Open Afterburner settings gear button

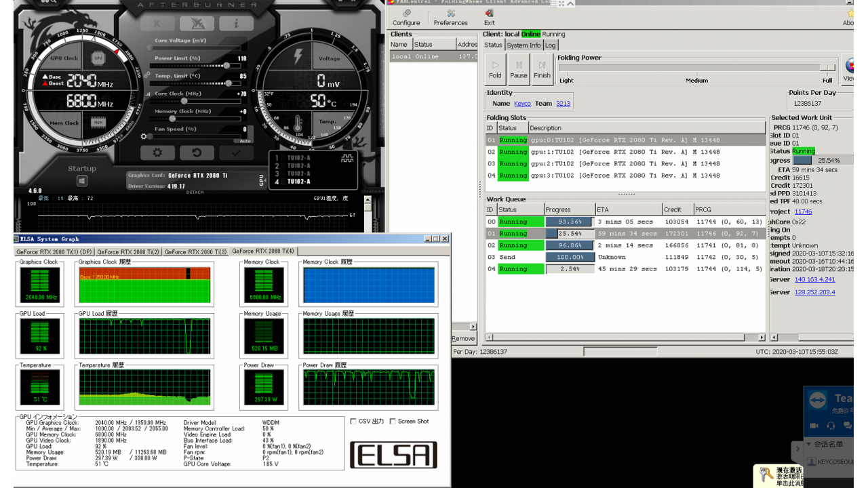point(158,153)
